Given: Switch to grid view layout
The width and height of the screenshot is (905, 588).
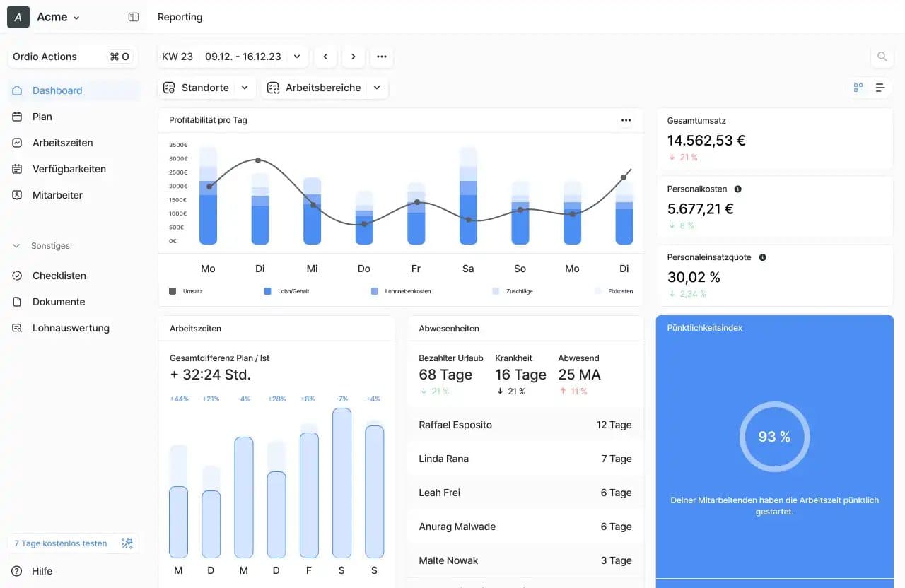Looking at the screenshot, I should click(x=858, y=88).
